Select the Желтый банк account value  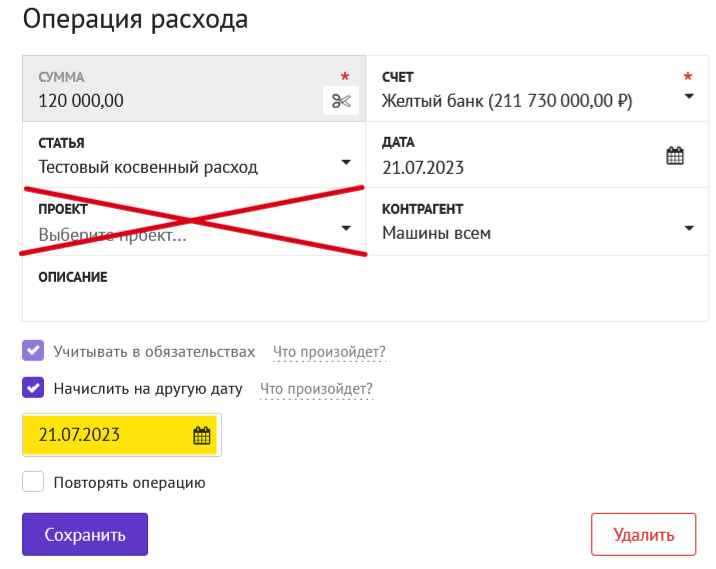click(507, 102)
